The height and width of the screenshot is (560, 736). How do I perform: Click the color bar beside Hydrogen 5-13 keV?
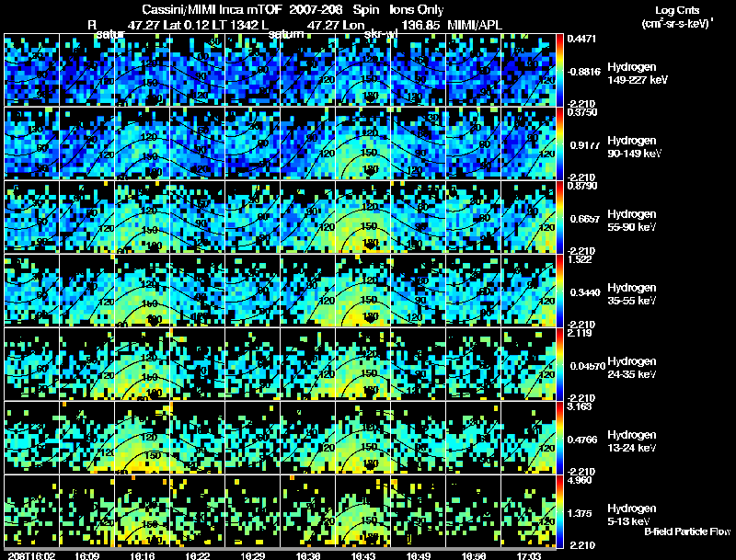[559, 511]
